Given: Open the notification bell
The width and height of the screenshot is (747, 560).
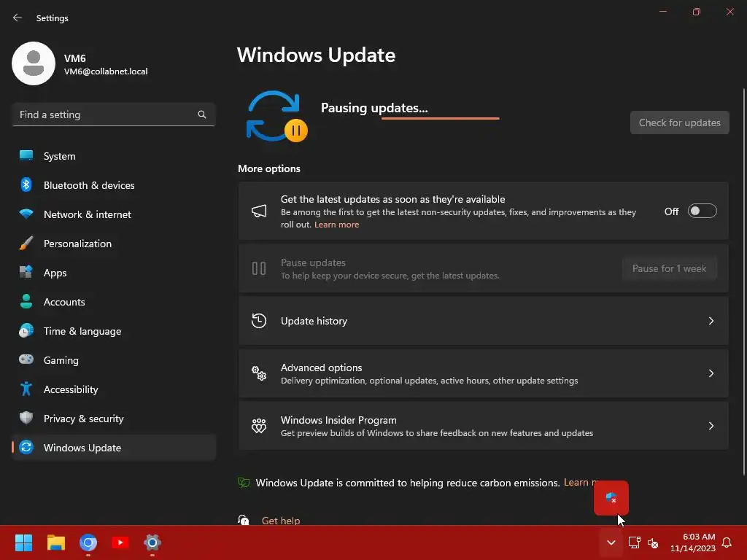Looking at the screenshot, I should pos(727,542).
